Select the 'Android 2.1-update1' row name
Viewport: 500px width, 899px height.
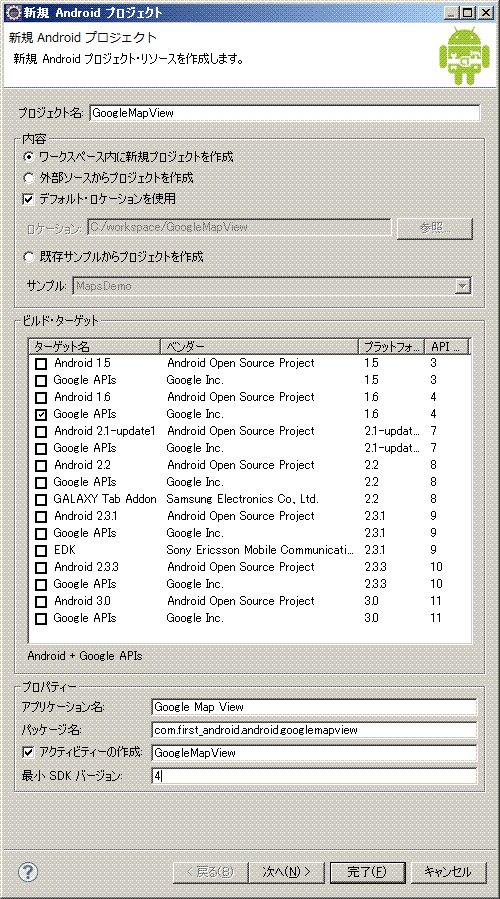(x=105, y=431)
